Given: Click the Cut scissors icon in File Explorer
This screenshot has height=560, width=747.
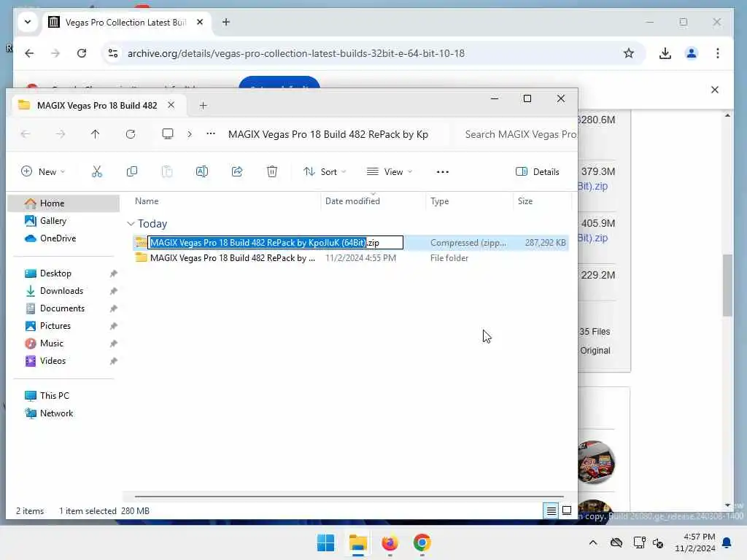Looking at the screenshot, I should point(97,171).
